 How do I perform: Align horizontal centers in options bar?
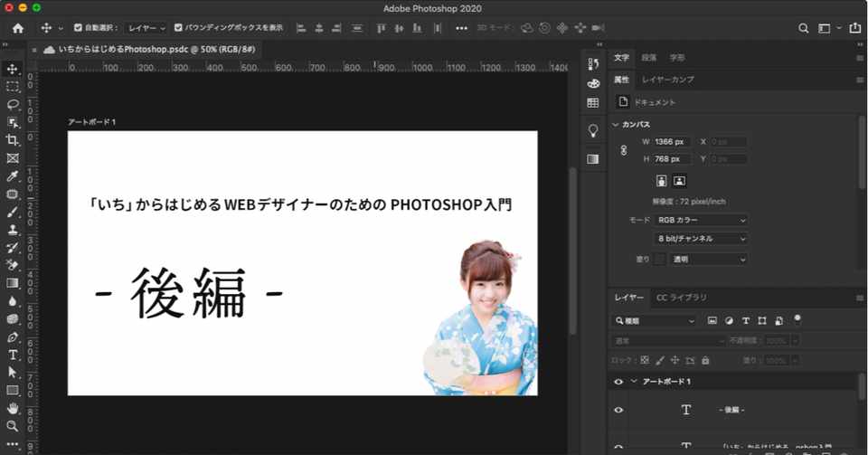[319, 28]
